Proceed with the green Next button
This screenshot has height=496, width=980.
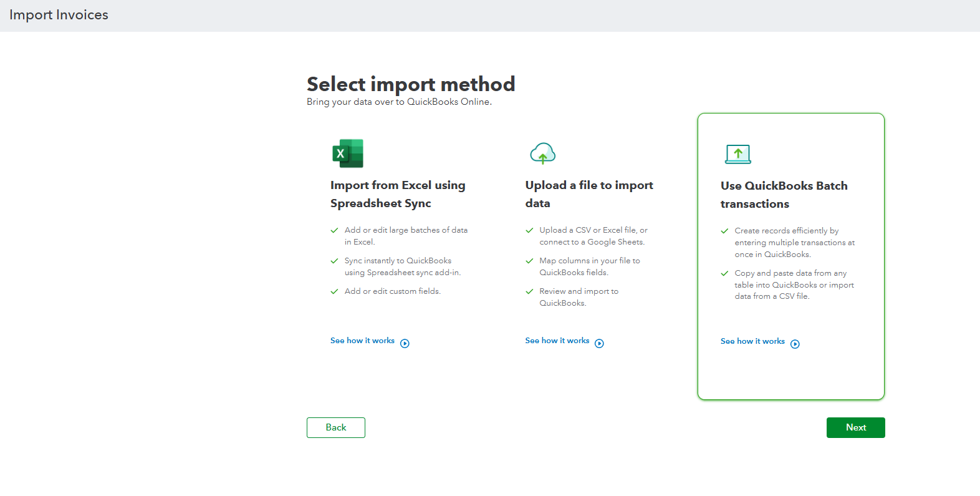[856, 427]
